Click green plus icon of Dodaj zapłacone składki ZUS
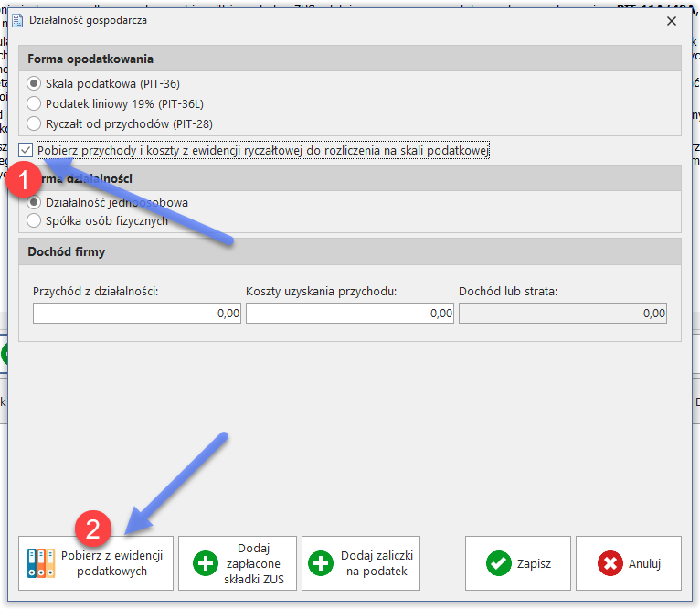Screen dimensions: 700x609 tap(206, 563)
